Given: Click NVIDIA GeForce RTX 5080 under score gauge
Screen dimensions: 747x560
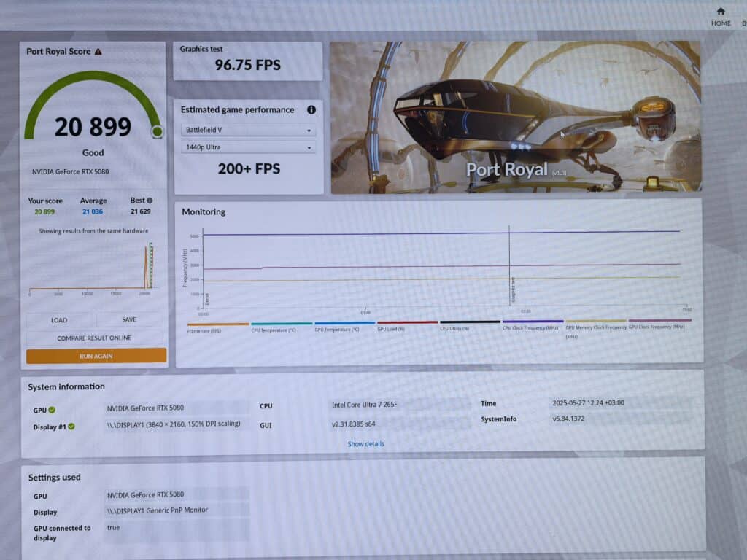Looking at the screenshot, I should coord(71,171).
